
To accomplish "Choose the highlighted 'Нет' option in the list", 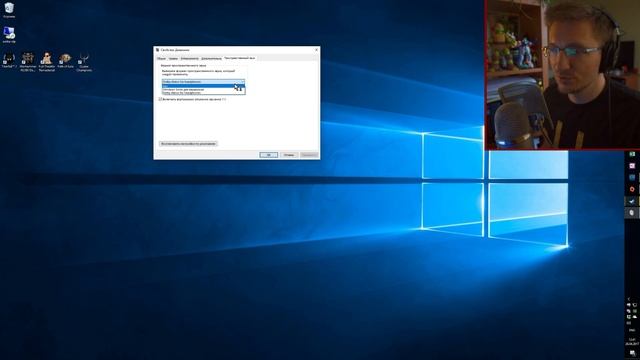I will click(203, 86).
